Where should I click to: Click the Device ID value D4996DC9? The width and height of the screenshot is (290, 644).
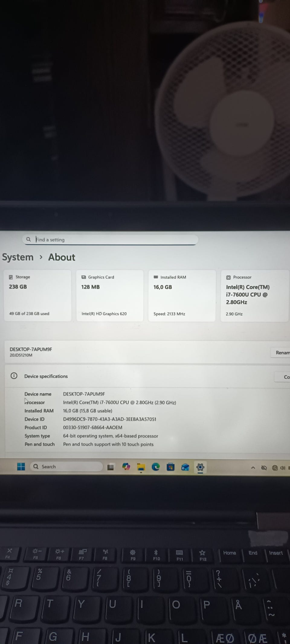click(x=110, y=419)
